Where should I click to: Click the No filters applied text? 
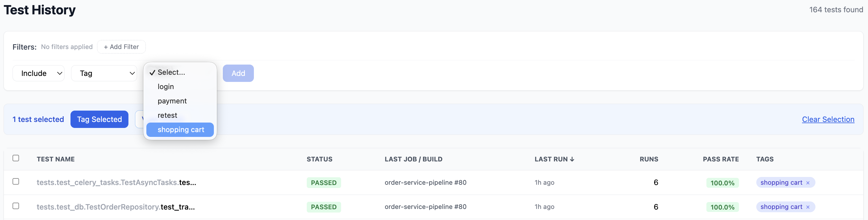pyautogui.click(x=67, y=47)
